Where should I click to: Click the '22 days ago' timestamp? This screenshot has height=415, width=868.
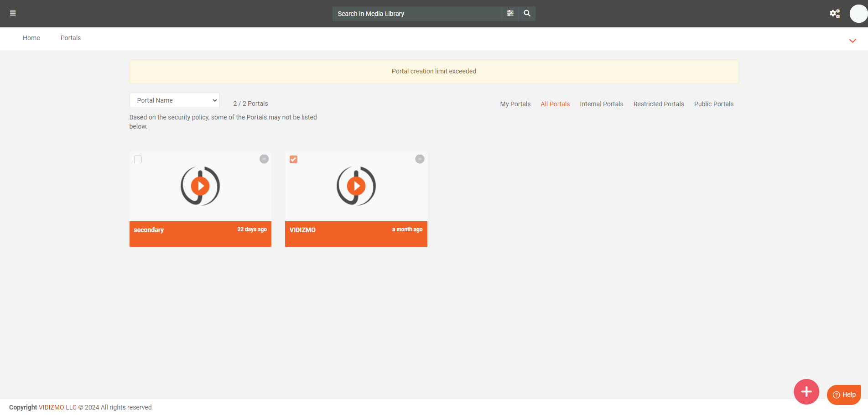(252, 229)
